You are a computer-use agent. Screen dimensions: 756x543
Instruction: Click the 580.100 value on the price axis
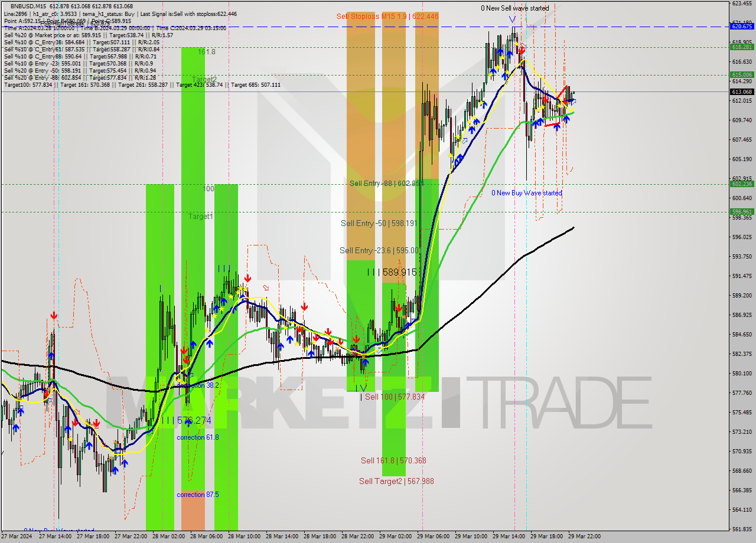742,373
